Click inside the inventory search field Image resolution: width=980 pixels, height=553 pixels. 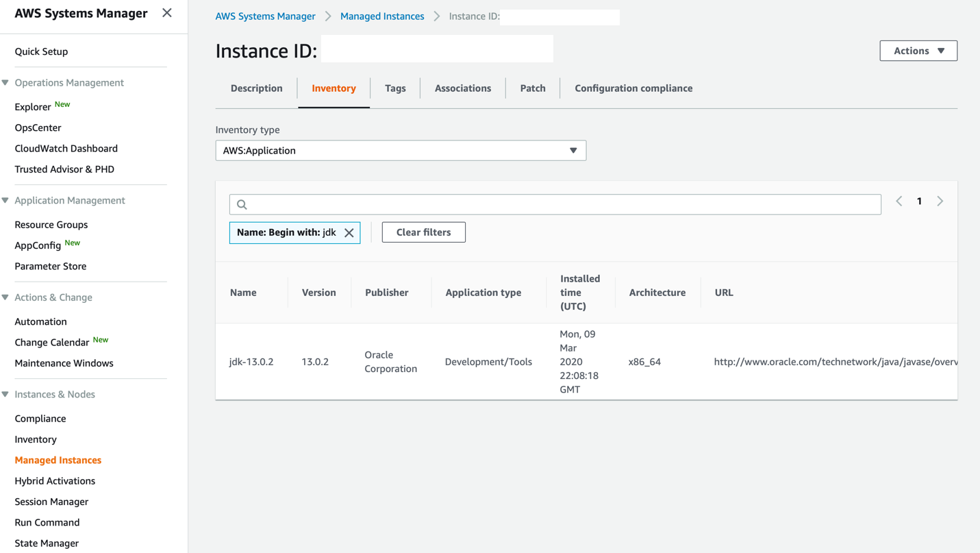[548, 204]
